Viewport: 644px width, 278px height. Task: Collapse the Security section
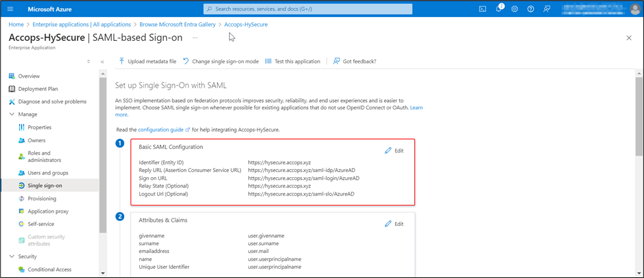(x=12, y=256)
